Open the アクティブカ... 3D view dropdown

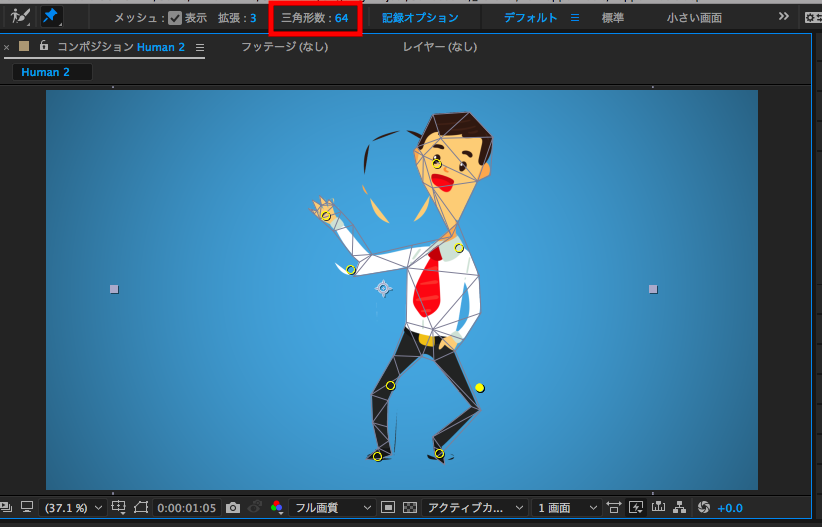pyautogui.click(x=474, y=508)
